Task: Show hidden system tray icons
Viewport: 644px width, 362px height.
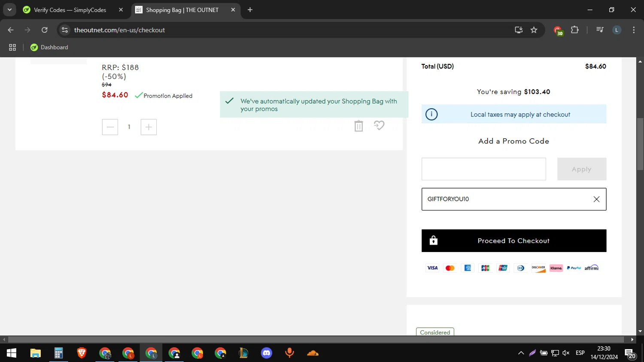Action: [521, 353]
